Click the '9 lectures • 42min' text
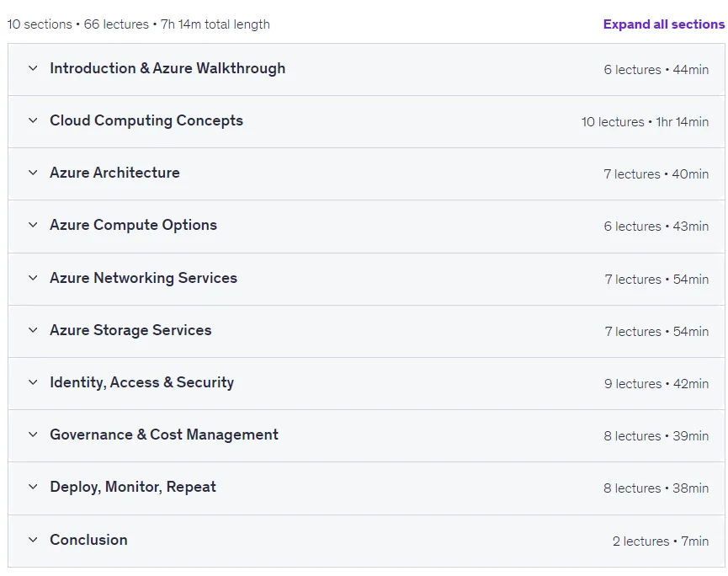This screenshot has height=576, width=728. click(x=656, y=384)
